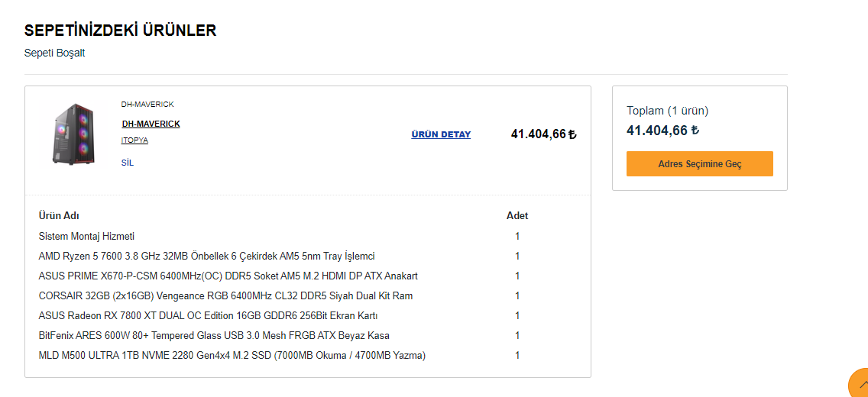This screenshot has width=868, height=397.
Task: Click the item price beside ÜRÜN DETAY
Action: coord(543,134)
